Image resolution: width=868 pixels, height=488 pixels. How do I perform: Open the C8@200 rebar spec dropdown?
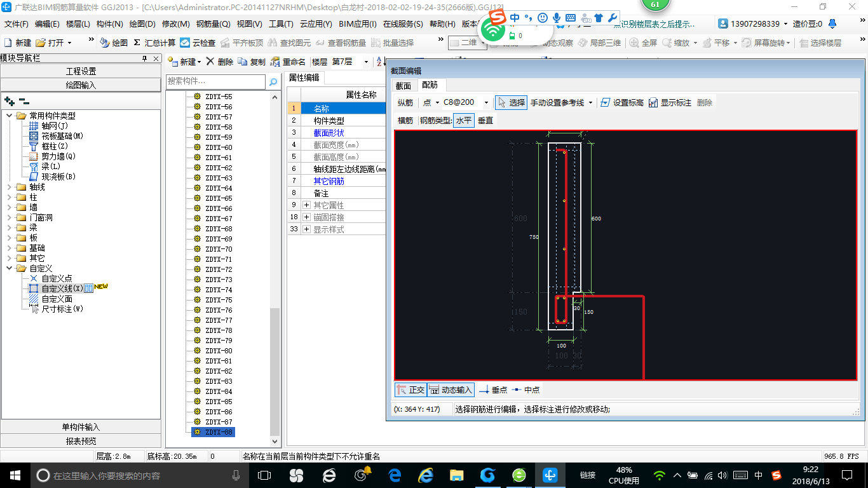point(487,102)
